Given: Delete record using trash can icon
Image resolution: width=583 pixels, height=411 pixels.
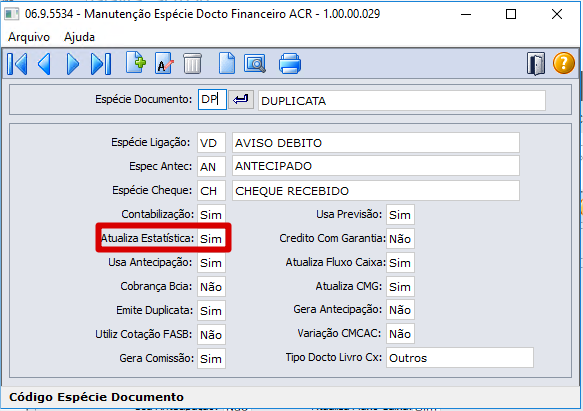Looking at the screenshot, I should 192,63.
